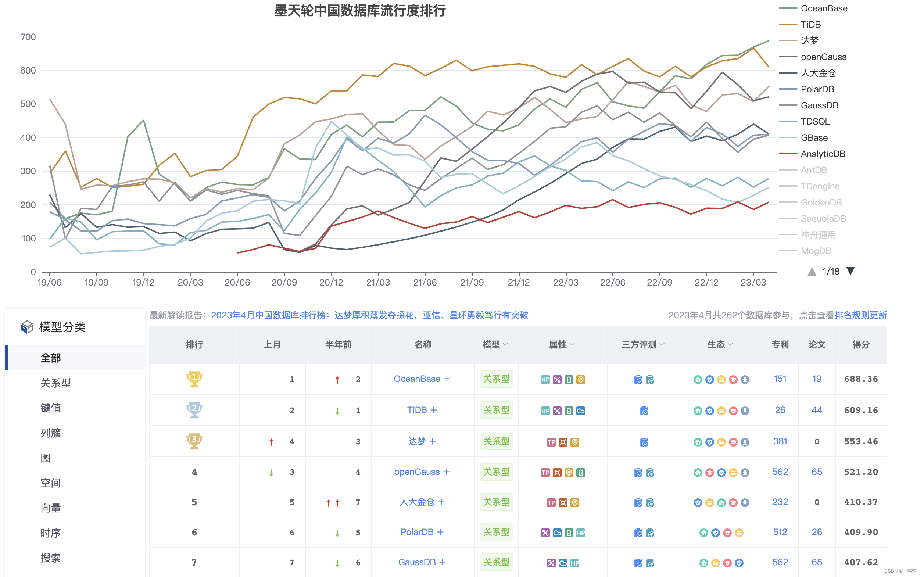Click the HP attribute icon in the PolarDB row
Screen dimensions: 924x577
580,533
